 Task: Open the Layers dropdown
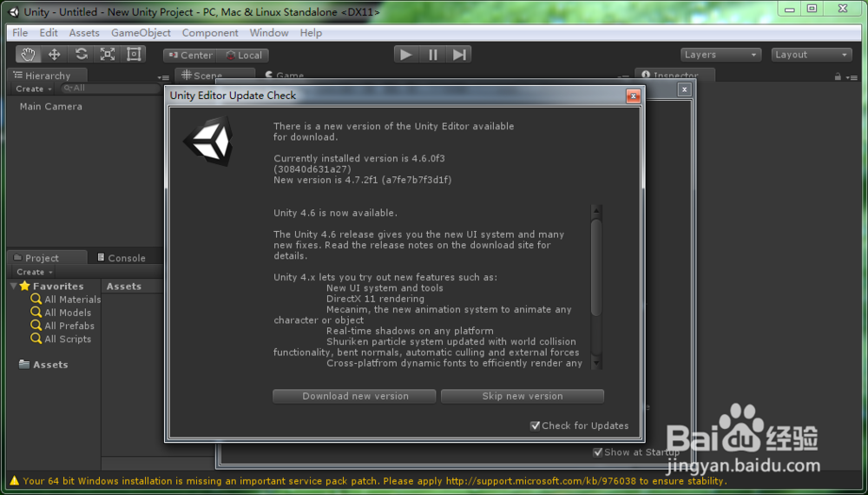click(x=720, y=55)
